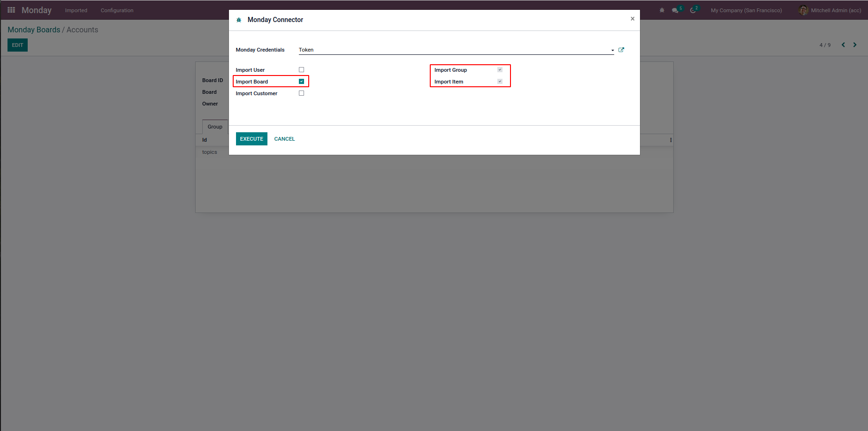This screenshot has height=431, width=868.
Task: Enable the Import User checkbox
Action: tap(301, 70)
